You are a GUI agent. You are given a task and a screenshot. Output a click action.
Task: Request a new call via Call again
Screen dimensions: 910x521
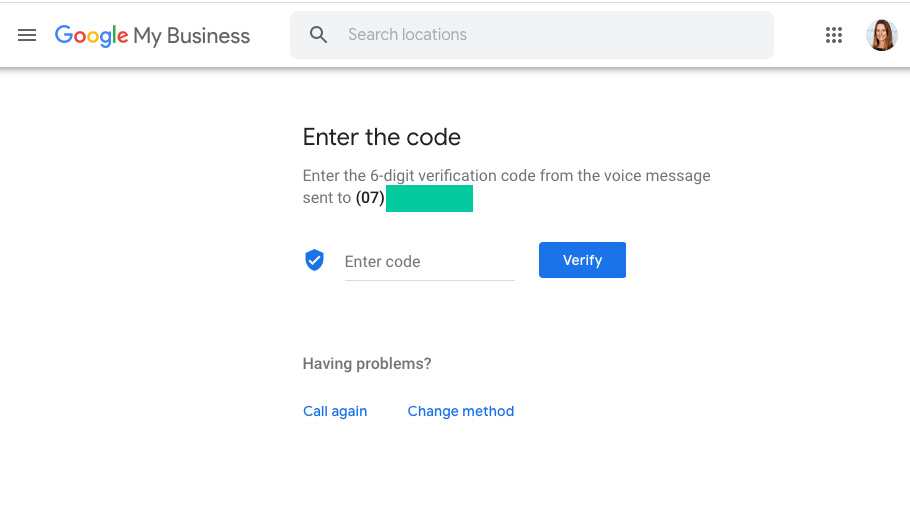(335, 411)
